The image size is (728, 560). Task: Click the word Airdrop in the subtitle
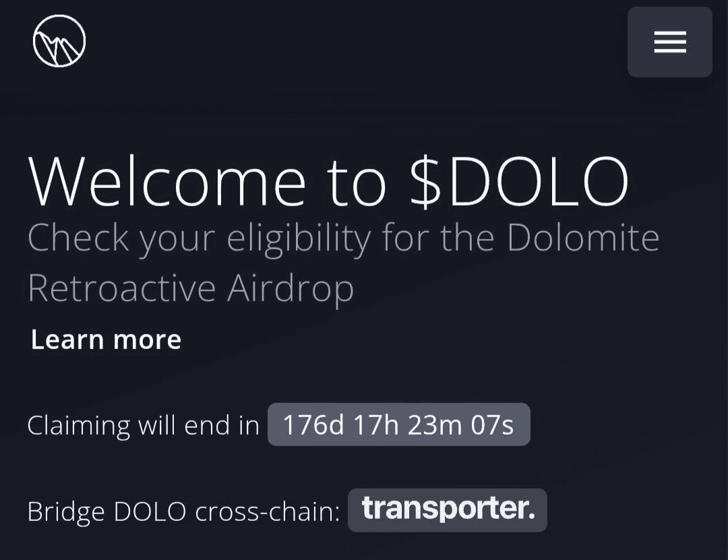291,288
